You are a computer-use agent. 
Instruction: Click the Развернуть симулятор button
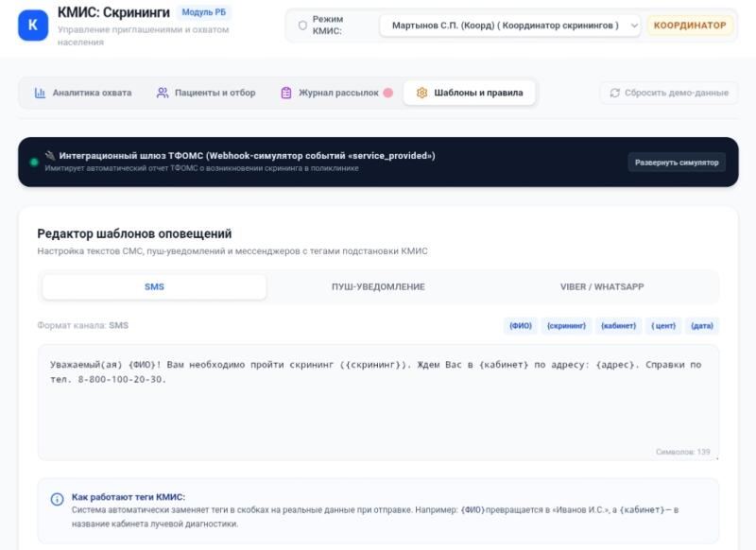tap(677, 163)
